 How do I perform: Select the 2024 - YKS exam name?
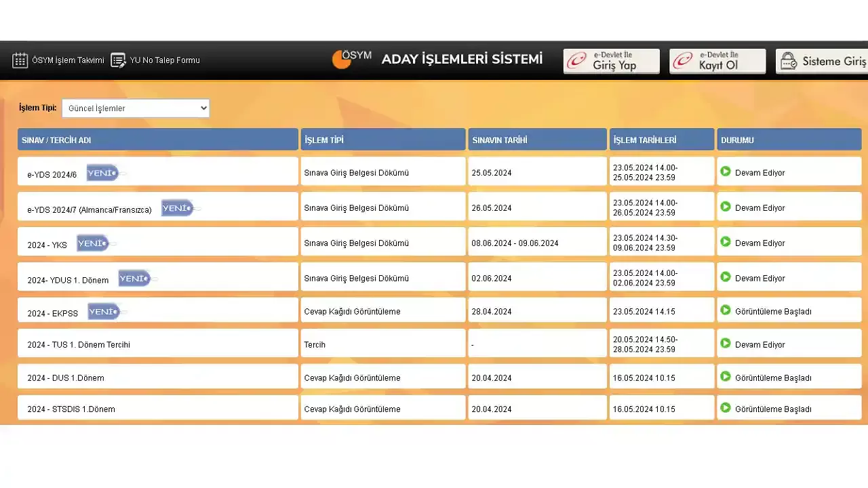tap(47, 245)
